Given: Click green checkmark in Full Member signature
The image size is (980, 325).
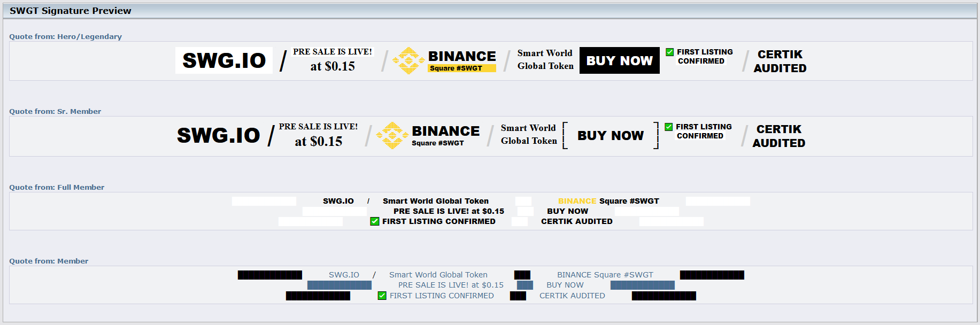Looking at the screenshot, I should point(375,221).
